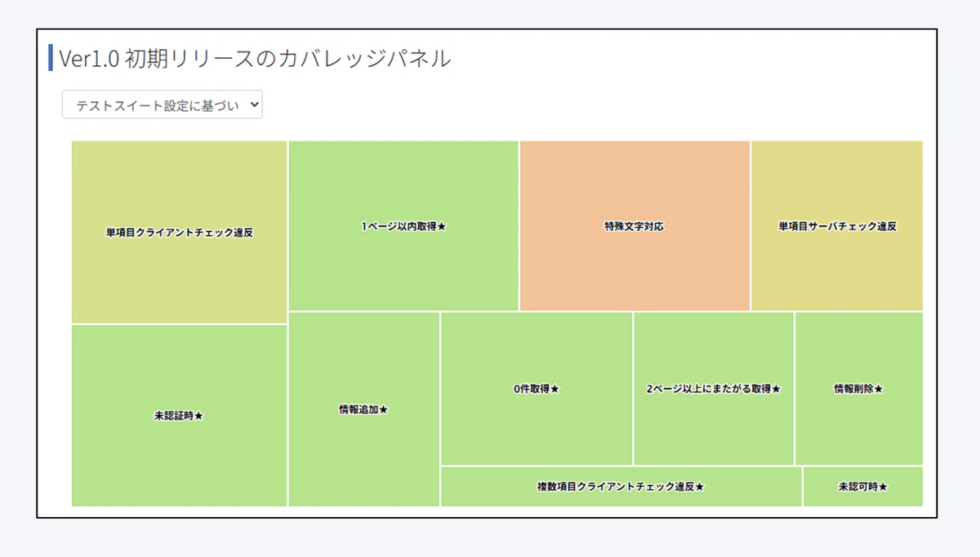This screenshot has width=980, height=557.
Task: Open the テストスイート設定に基づい dropdown
Action: click(162, 105)
